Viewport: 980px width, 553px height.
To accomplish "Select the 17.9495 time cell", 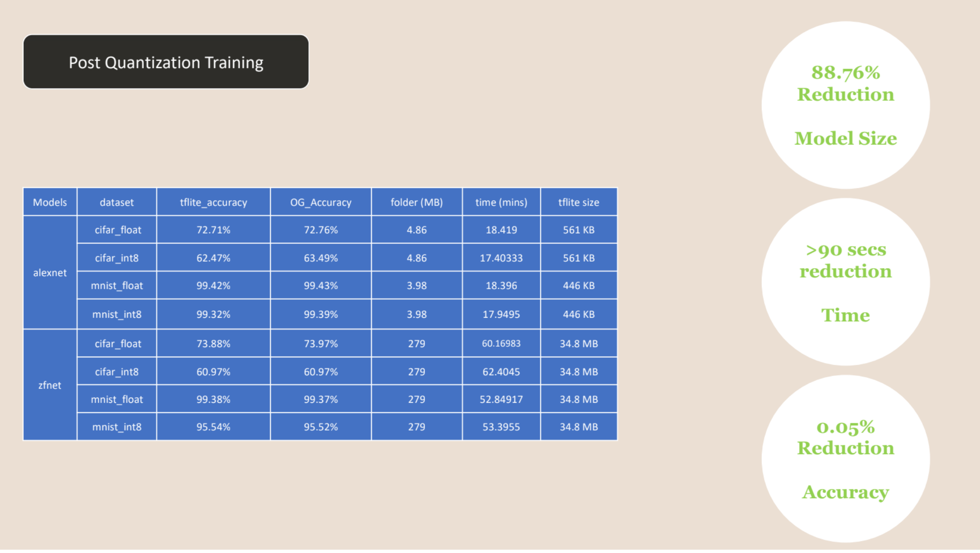I will (x=501, y=314).
